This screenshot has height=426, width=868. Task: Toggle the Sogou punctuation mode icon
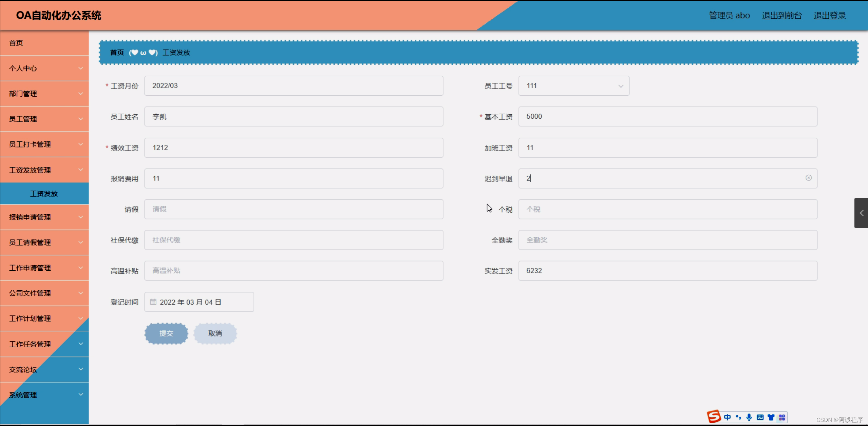738,417
